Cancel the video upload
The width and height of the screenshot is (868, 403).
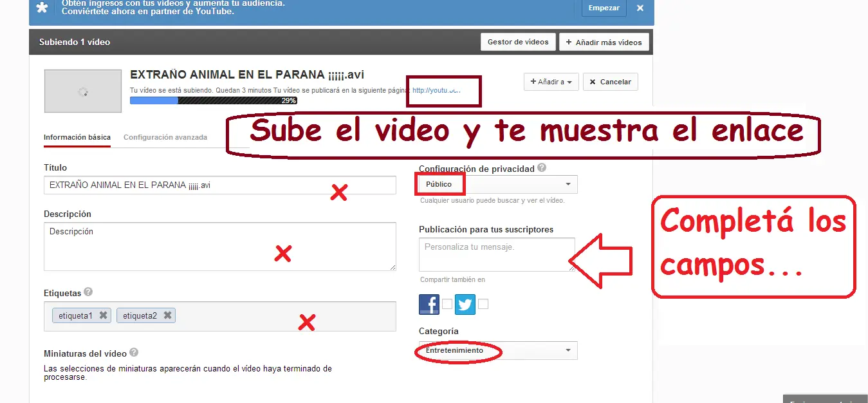coord(611,82)
